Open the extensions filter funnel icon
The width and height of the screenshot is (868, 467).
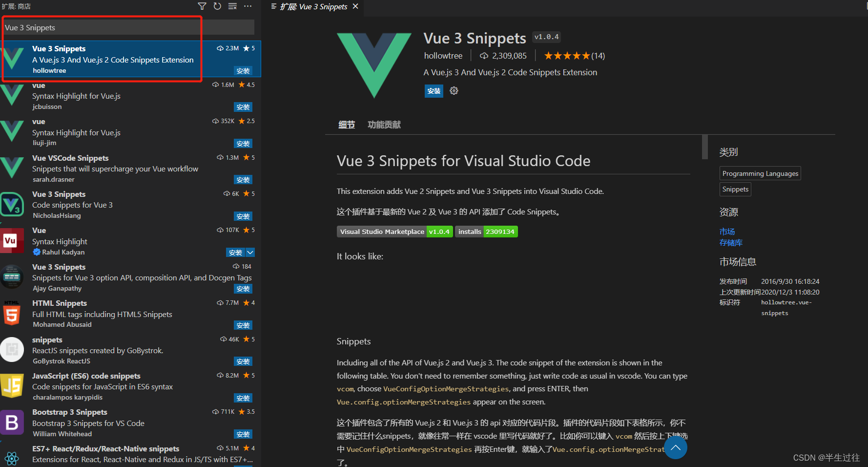pos(202,6)
